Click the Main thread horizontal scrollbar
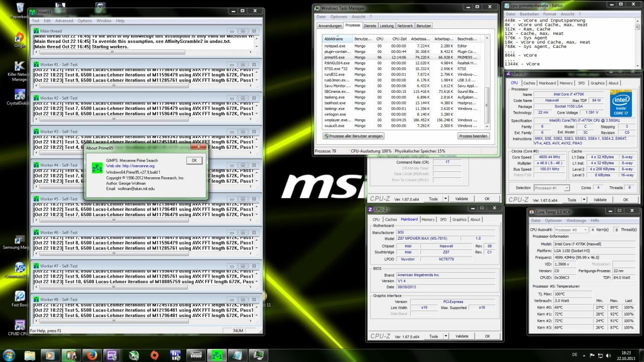The width and height of the screenshot is (644, 362). [x=144, y=51]
